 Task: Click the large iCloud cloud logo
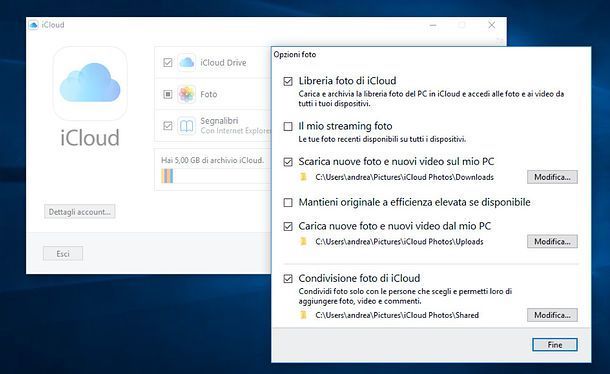[90, 83]
